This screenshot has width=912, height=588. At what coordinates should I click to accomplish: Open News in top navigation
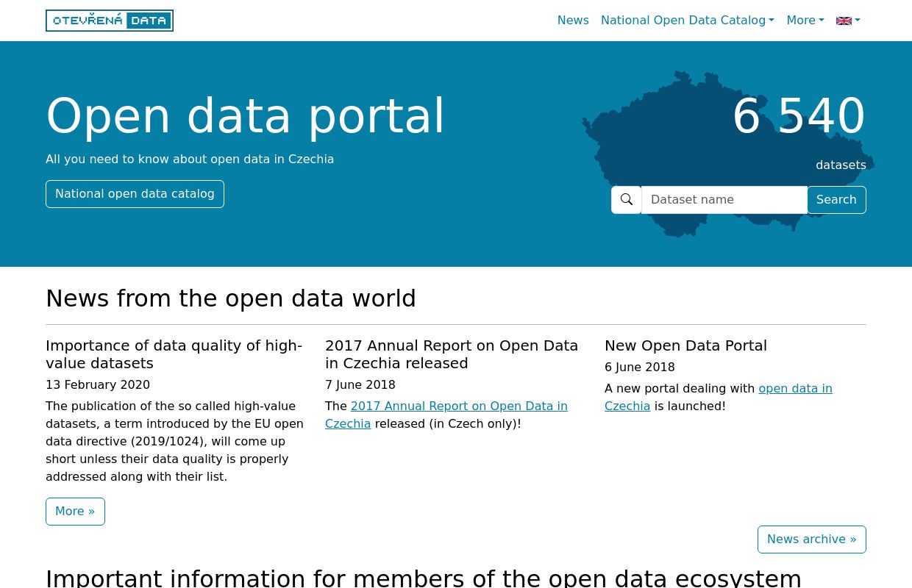tap(573, 21)
